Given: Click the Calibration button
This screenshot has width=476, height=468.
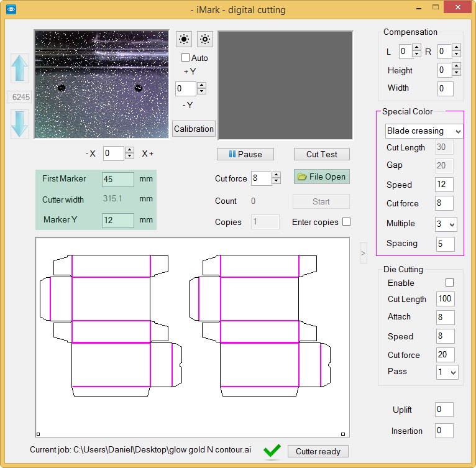Looking at the screenshot, I should (194, 129).
